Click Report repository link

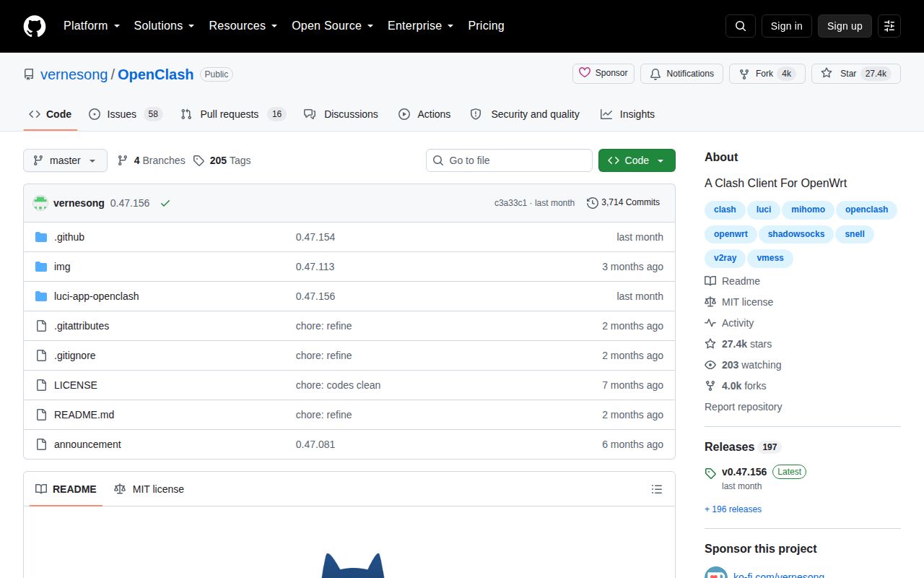coord(743,407)
